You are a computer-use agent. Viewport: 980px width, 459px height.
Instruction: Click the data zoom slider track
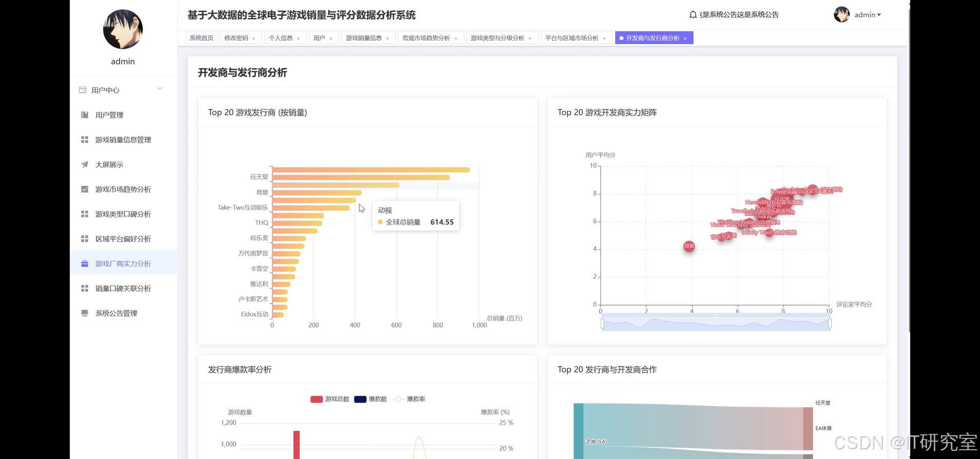point(716,323)
